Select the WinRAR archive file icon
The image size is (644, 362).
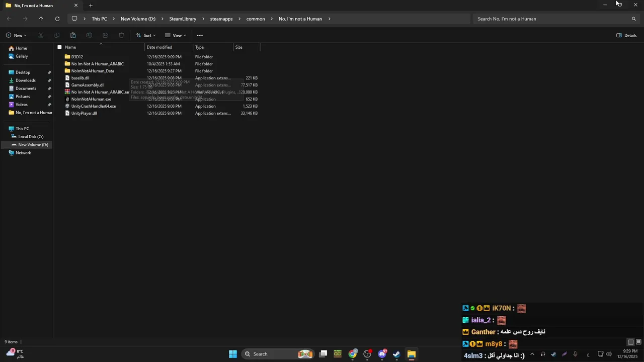pyautogui.click(x=67, y=92)
